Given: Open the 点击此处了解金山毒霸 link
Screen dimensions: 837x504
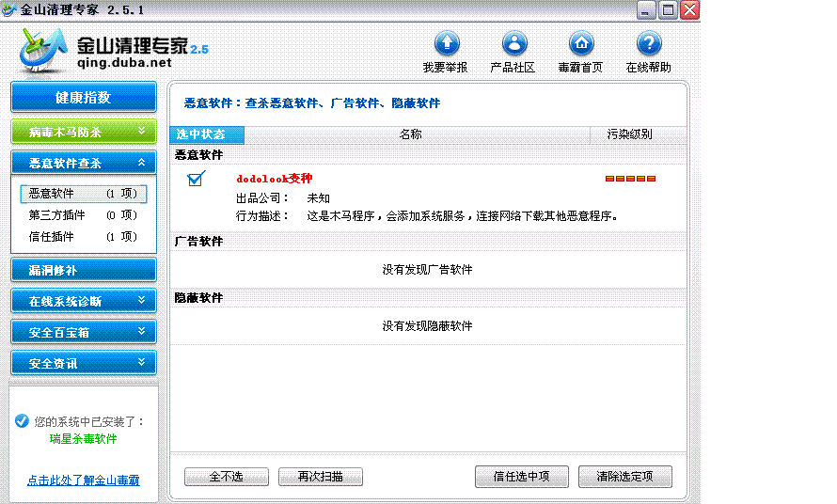Looking at the screenshot, I should point(84,480).
